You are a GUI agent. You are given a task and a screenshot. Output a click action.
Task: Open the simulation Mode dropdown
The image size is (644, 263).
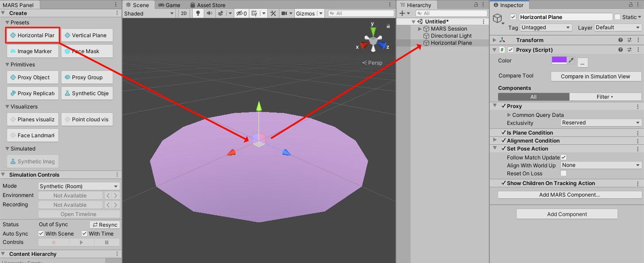coord(79,186)
